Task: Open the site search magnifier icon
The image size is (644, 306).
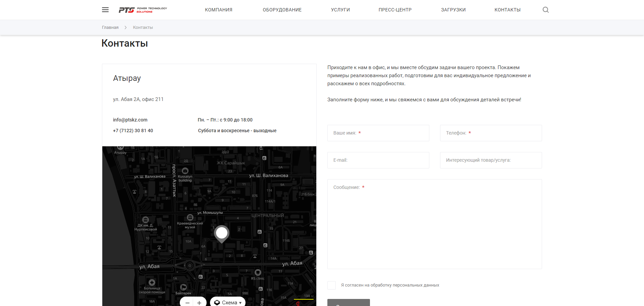Action: click(x=546, y=10)
